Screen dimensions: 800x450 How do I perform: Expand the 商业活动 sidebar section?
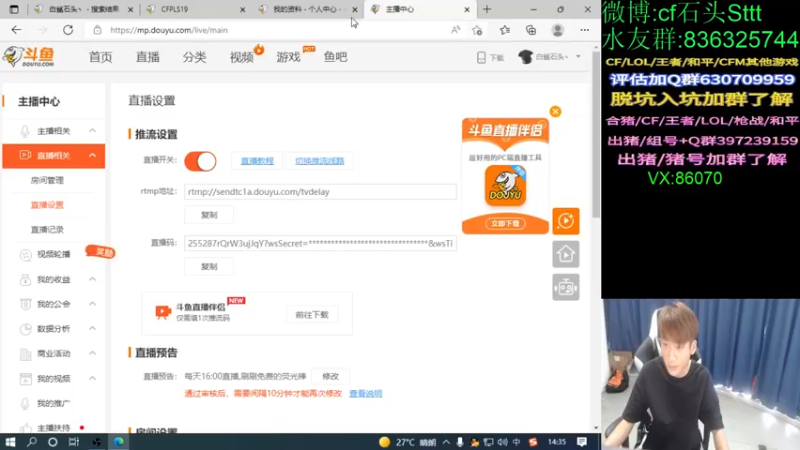(92, 353)
